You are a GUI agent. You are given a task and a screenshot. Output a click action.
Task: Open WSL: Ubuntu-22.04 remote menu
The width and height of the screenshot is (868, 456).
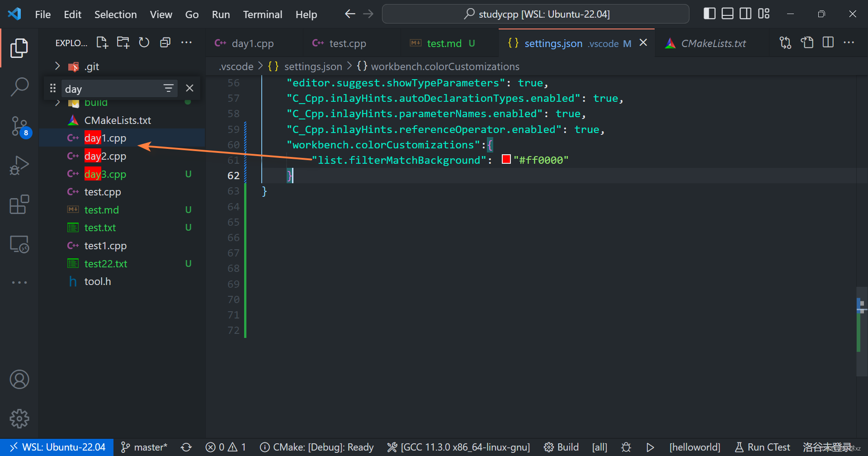(57, 447)
